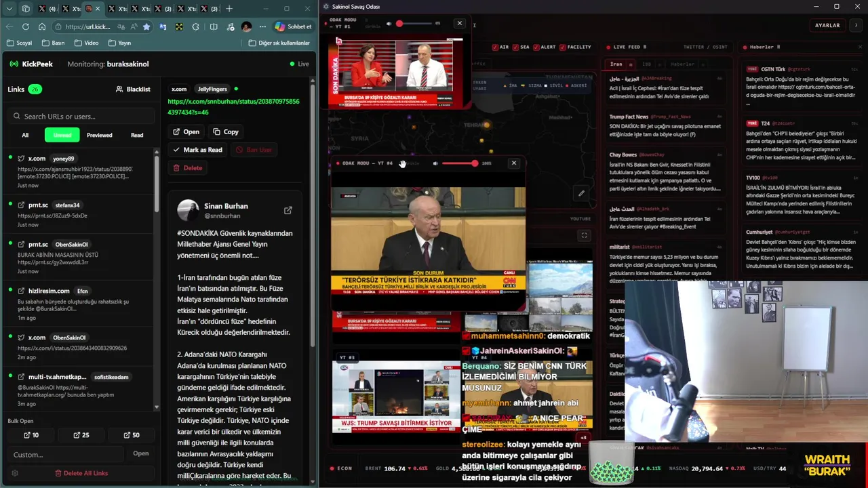Image resolution: width=868 pixels, height=488 pixels.
Task: Open the browser workspaces icon
Action: point(26,9)
